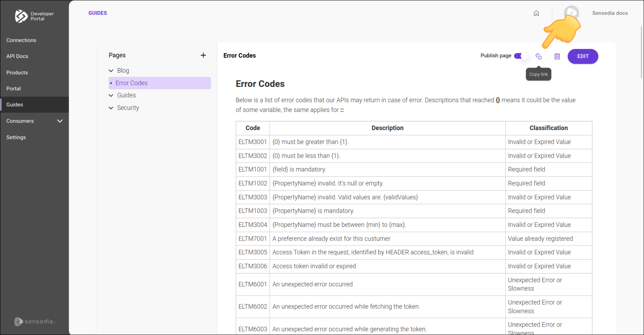Select Error Codes page in tree

click(131, 83)
